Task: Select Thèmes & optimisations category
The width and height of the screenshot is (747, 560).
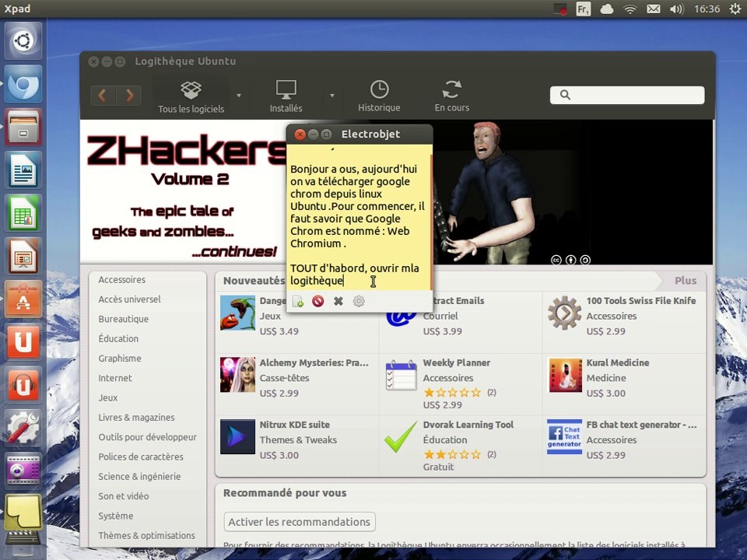Action: coord(147,535)
